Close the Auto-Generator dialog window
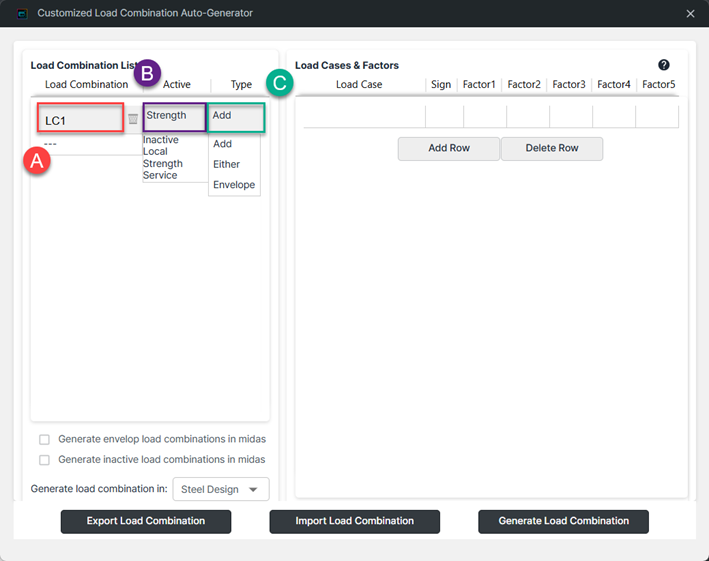Screen dimensions: 709x561 [x=690, y=14]
